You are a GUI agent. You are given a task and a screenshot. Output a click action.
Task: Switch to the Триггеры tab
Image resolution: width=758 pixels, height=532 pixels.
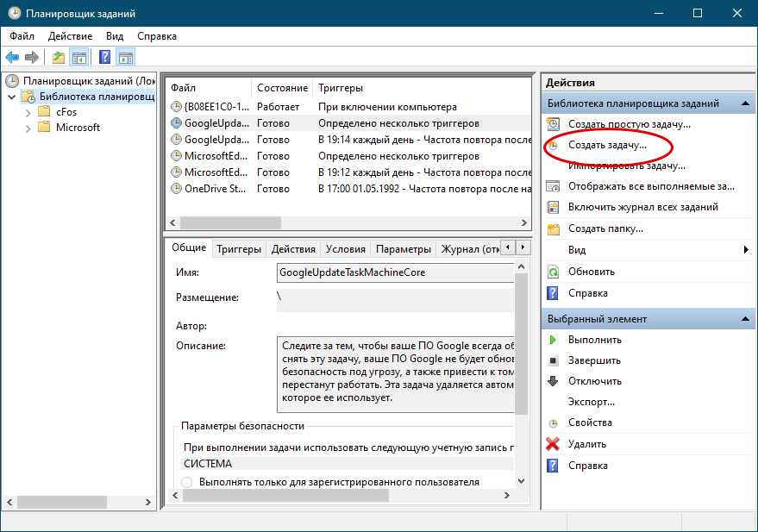coord(239,249)
